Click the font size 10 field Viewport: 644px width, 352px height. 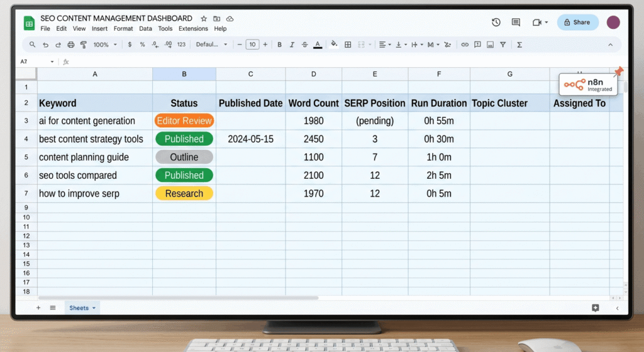pos(252,45)
